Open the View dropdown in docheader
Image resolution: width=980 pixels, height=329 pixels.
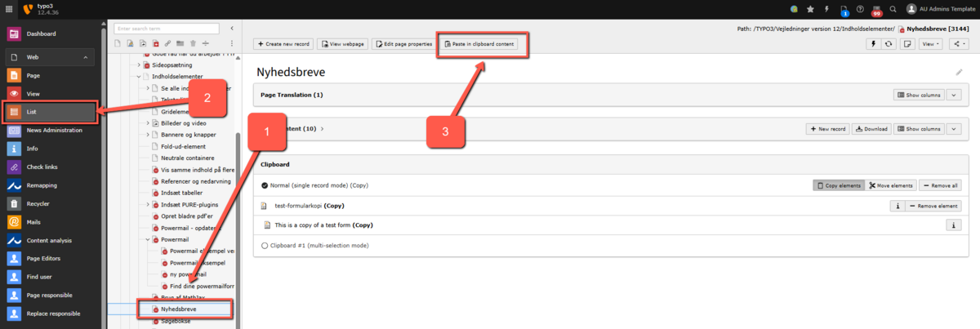[930, 43]
